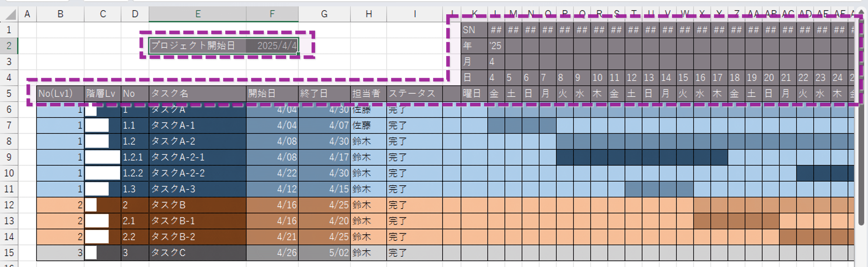The height and width of the screenshot is (267, 868).
Task: Click the 2025/4/4 date cell
Action: [272, 46]
